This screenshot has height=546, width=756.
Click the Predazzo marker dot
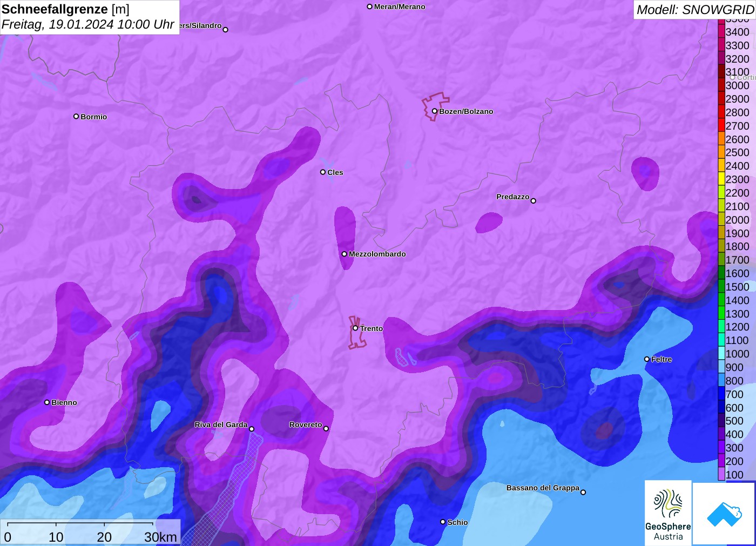[534, 200]
